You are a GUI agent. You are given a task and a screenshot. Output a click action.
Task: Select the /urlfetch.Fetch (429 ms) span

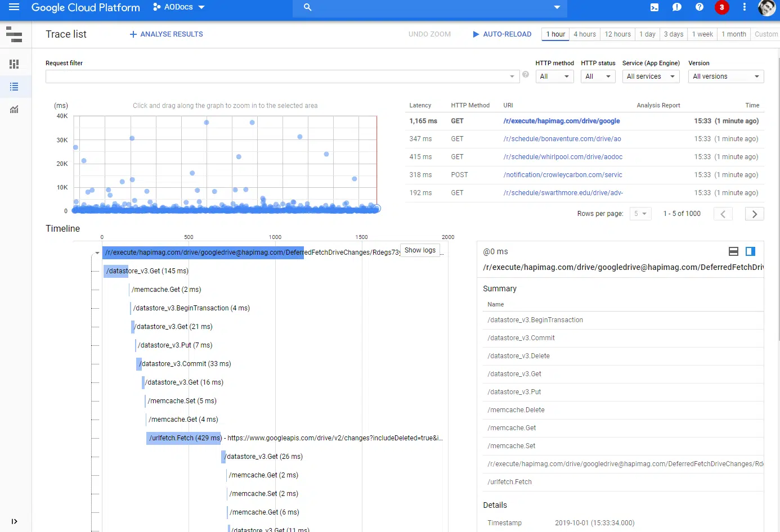click(x=184, y=438)
